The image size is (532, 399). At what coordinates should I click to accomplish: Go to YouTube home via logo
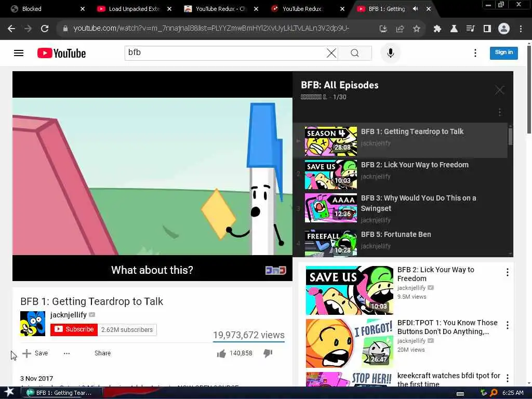click(x=61, y=54)
